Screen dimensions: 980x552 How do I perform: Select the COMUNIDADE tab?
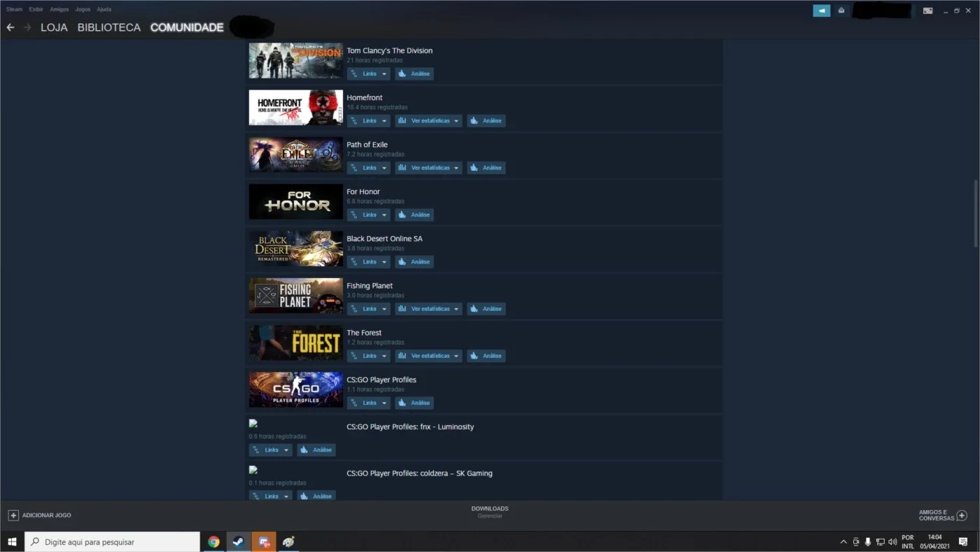click(187, 27)
